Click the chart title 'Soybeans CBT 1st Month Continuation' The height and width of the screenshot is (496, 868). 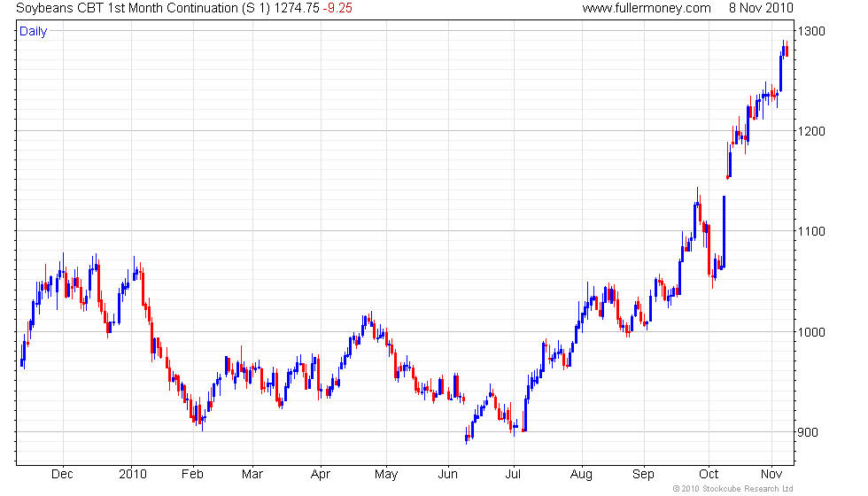[x=128, y=8]
